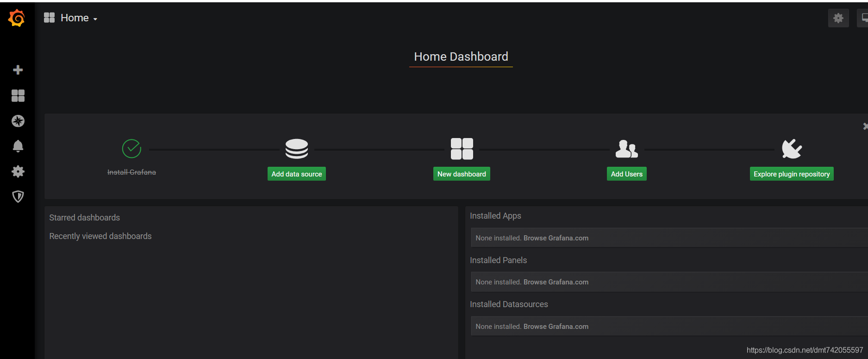Image resolution: width=868 pixels, height=359 pixels.
Task: Open the Configuration gear in sidebar
Action: pos(18,171)
